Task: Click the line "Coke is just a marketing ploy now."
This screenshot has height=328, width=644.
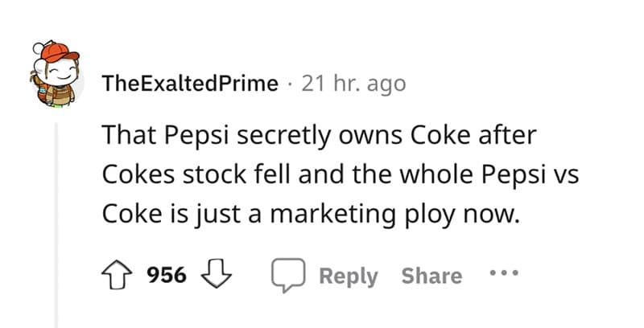Action: tap(307, 214)
